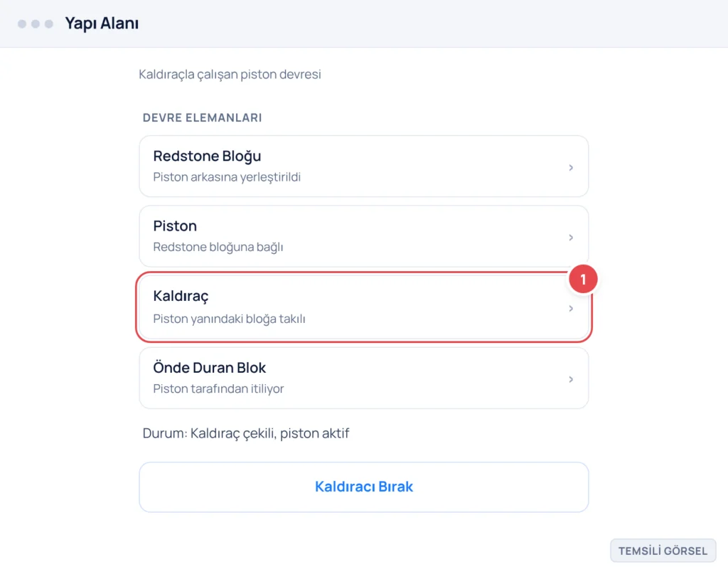Image resolution: width=728 pixels, height=572 pixels.
Task: Click the Yapı Alanı window title
Action: (x=102, y=23)
